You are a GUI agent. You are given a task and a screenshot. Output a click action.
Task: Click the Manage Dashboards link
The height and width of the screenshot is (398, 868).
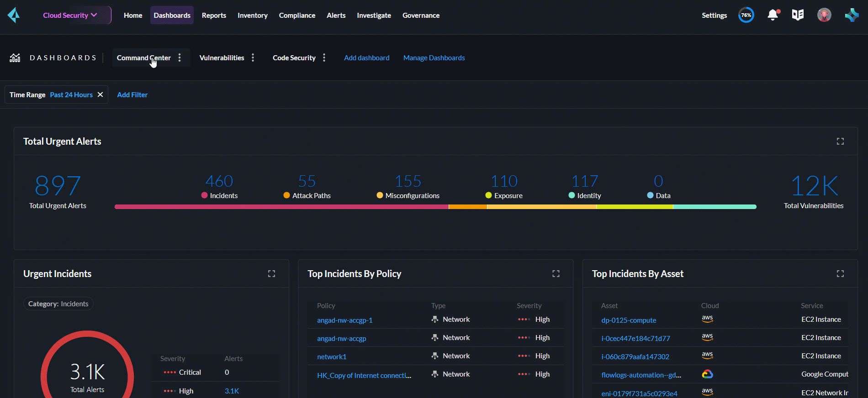point(434,58)
